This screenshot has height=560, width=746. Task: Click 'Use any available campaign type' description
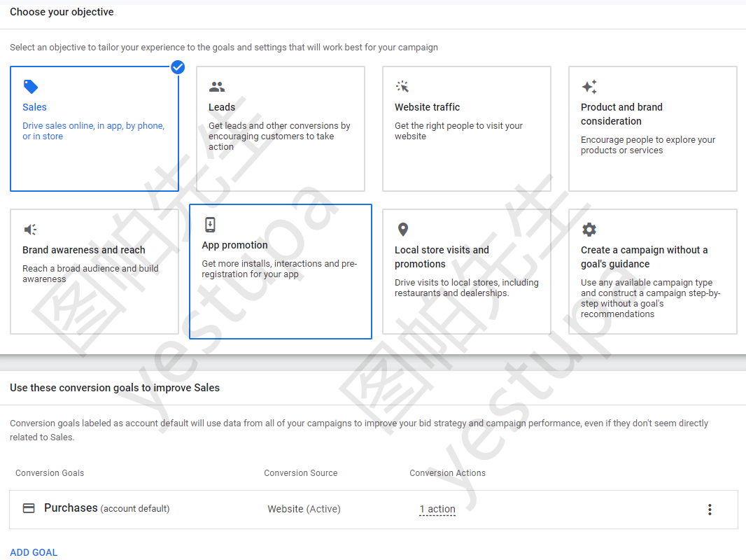pyautogui.click(x=650, y=297)
